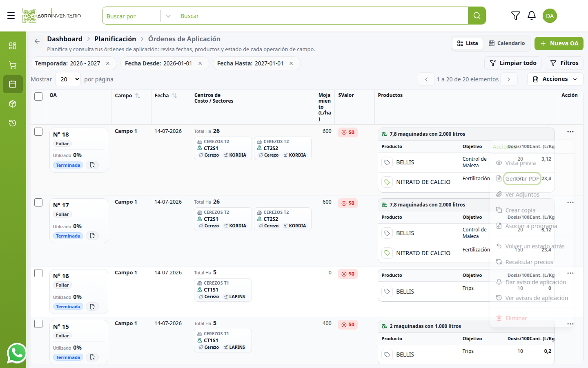Open the notifications bell
Screen dimensions: 588x368
point(531,16)
